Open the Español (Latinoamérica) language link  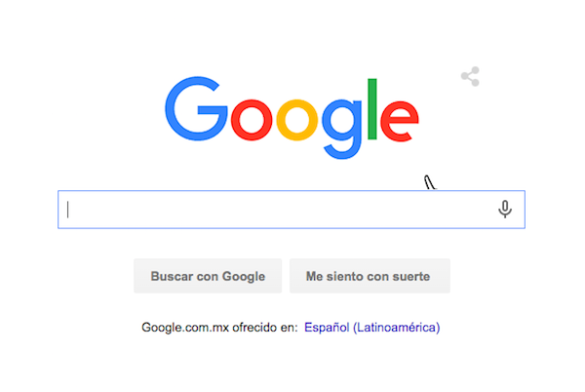tap(372, 328)
